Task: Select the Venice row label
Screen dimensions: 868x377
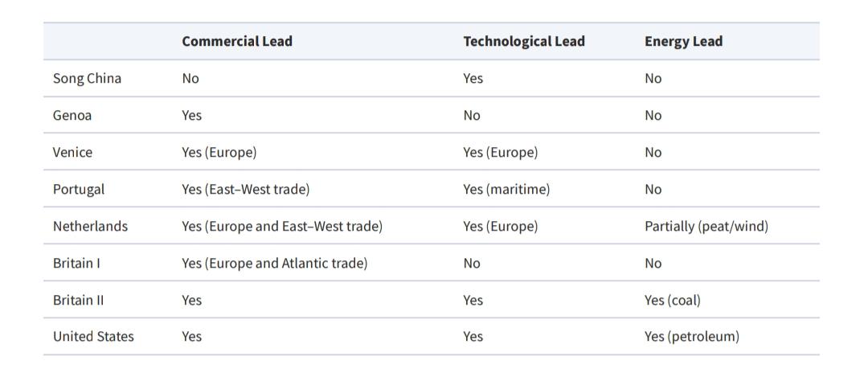Action: click(x=72, y=152)
